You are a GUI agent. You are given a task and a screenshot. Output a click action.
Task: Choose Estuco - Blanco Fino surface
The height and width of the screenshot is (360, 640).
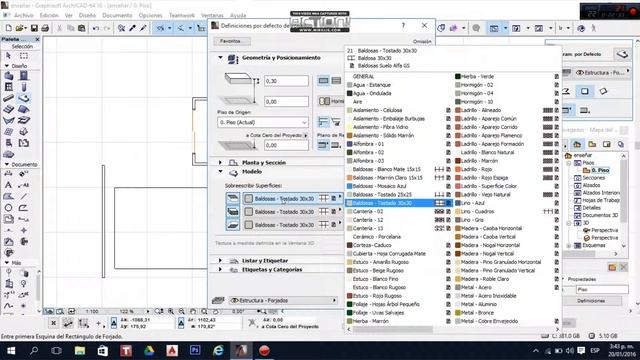coord(375,279)
